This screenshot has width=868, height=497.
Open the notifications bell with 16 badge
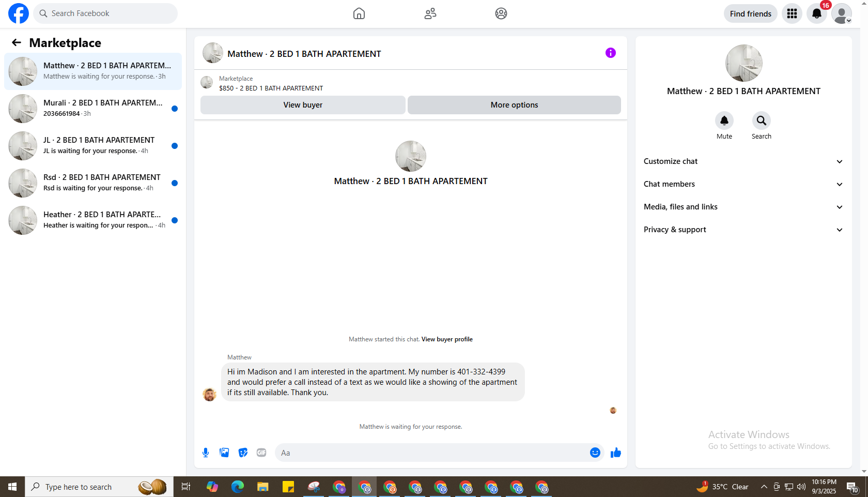(x=817, y=13)
